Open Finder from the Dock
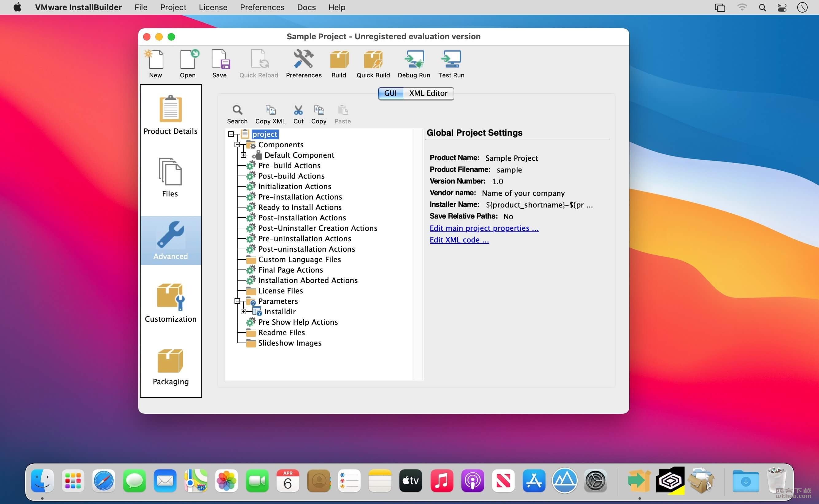The height and width of the screenshot is (504, 819). pos(42,480)
